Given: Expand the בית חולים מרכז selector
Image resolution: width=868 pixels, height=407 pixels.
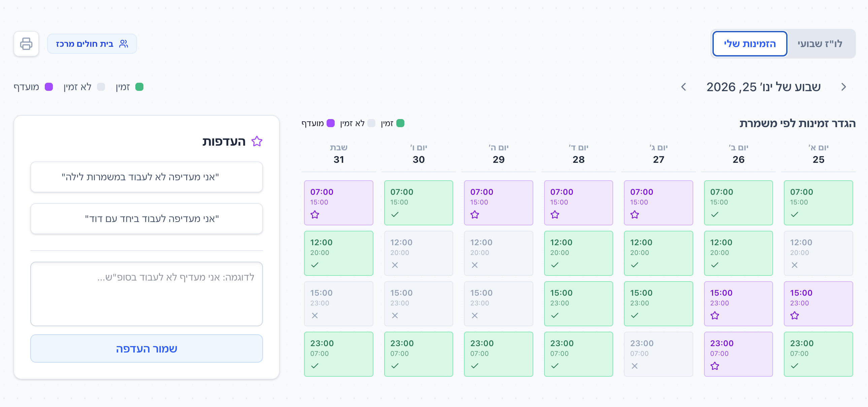Looking at the screenshot, I should [x=92, y=43].
